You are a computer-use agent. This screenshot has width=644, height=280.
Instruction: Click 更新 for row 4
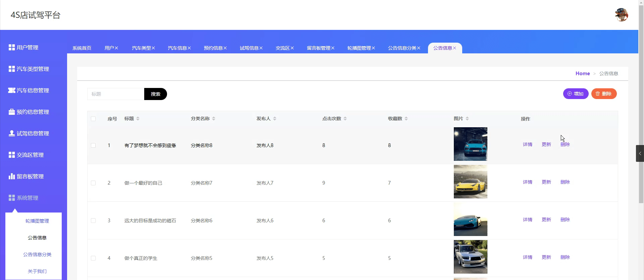pyautogui.click(x=546, y=257)
